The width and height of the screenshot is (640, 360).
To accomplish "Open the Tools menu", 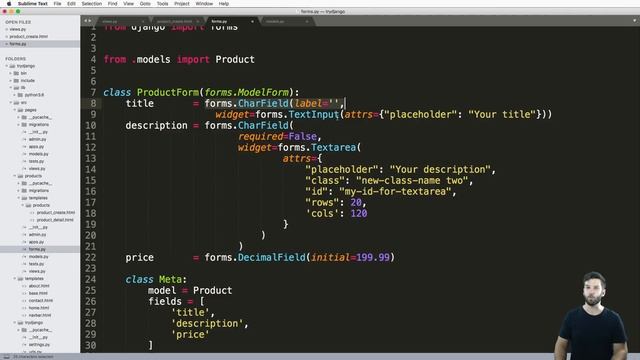I will (x=162, y=4).
